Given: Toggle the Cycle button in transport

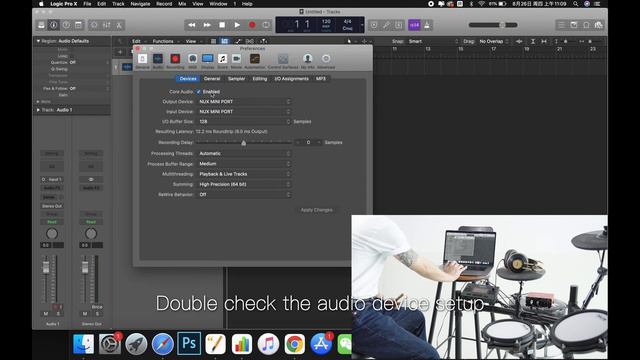Looking at the screenshot, I should (266, 25).
